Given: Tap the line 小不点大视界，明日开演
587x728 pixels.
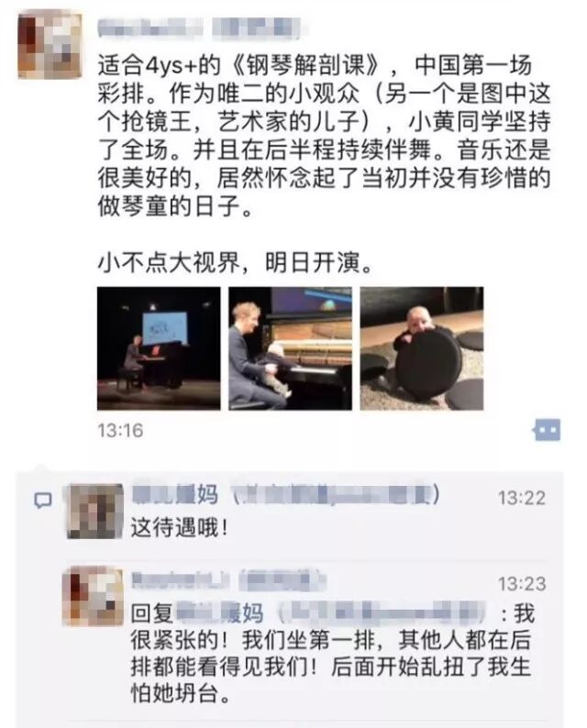Looking at the screenshot, I should [x=236, y=263].
